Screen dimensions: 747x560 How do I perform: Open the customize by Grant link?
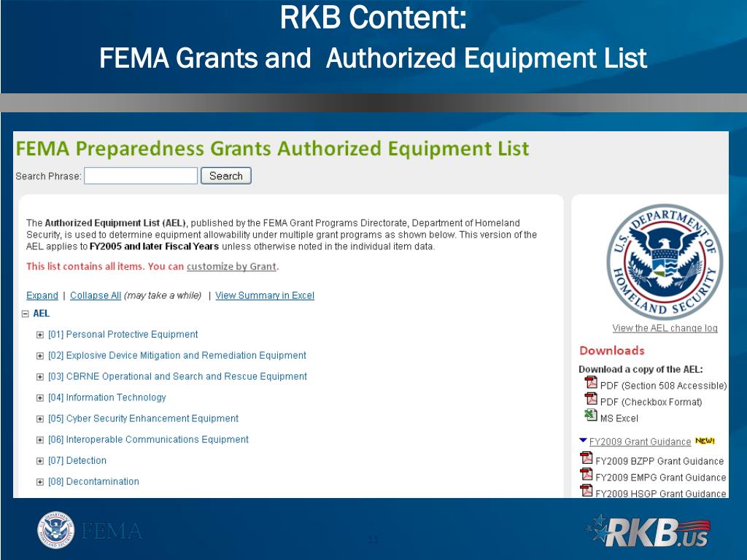(x=231, y=267)
